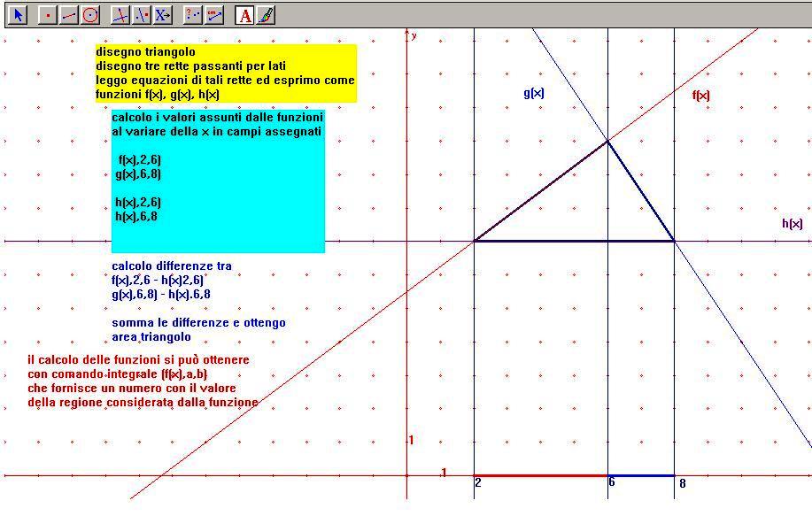Click the text 'area triangolo'
The image size is (812, 516).
pyautogui.click(x=151, y=337)
